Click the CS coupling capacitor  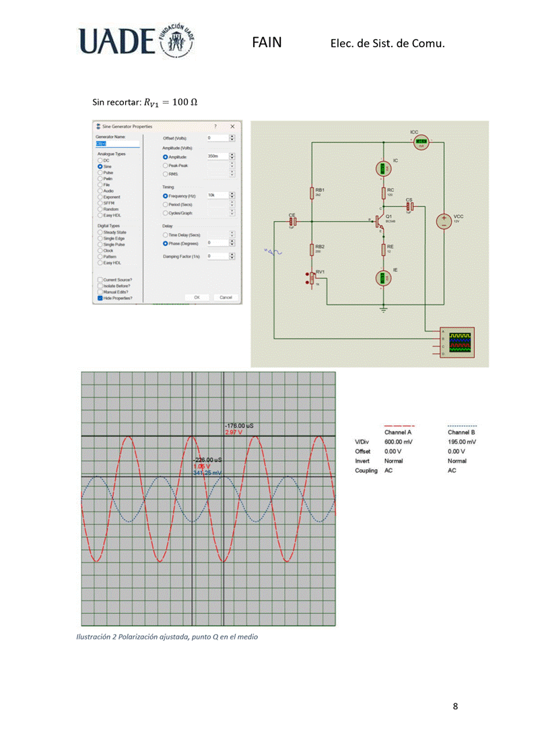click(x=409, y=206)
